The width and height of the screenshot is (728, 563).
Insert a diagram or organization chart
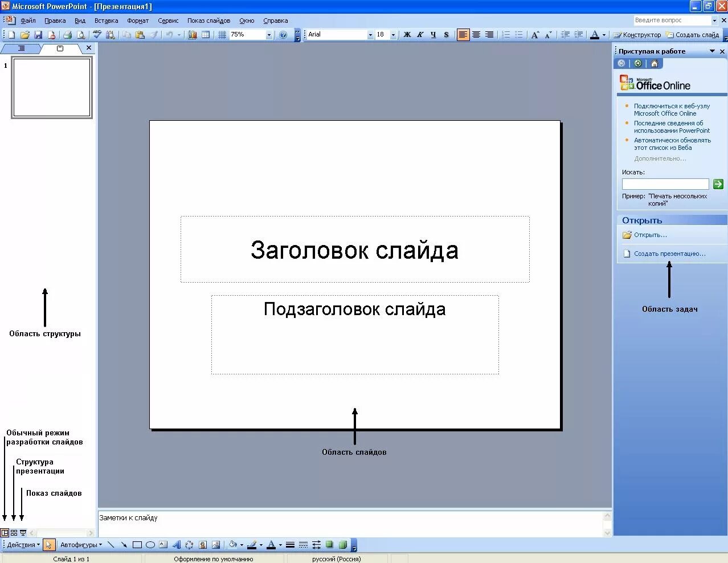coord(189,545)
